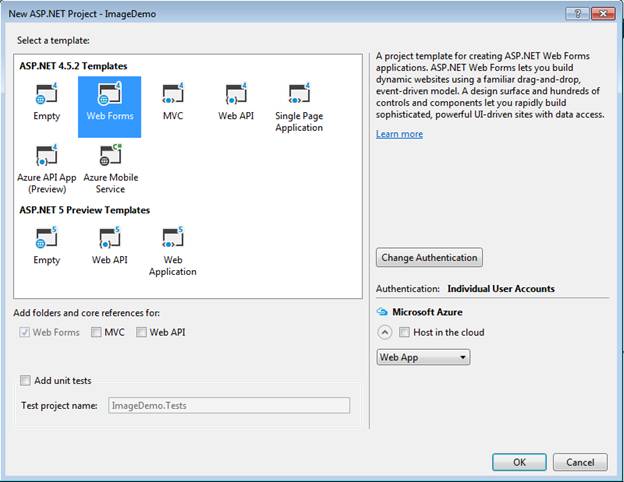Enable the Web API core references checkbox

click(141, 332)
